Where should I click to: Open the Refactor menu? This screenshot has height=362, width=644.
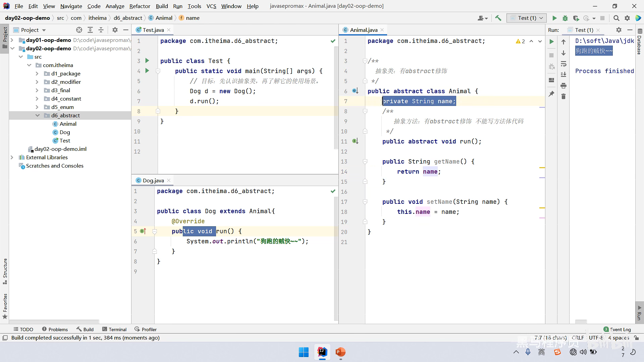tap(140, 6)
